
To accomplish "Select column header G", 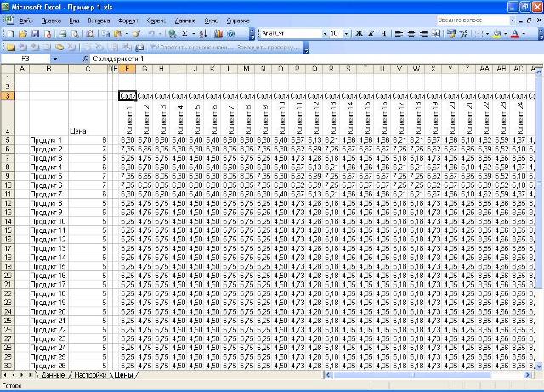I will (x=144, y=69).
